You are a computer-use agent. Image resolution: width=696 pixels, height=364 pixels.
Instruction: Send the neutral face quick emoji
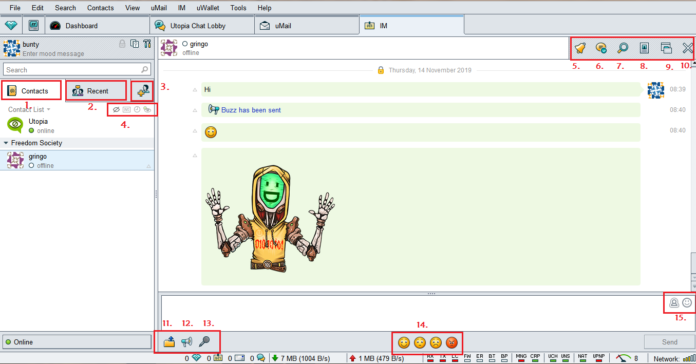pyautogui.click(x=419, y=343)
